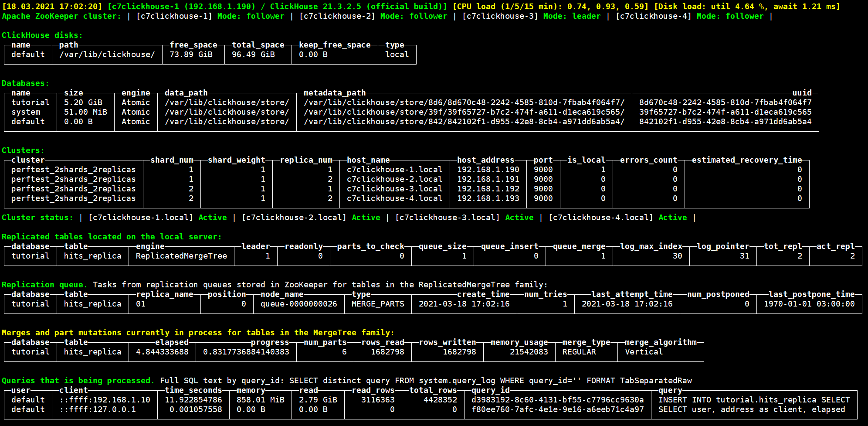
Task: Click host_address 192.168.1.192
Action: pos(488,189)
